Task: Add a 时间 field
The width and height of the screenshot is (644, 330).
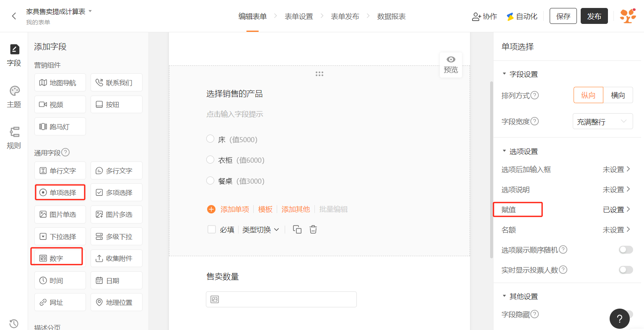Action: (x=60, y=281)
